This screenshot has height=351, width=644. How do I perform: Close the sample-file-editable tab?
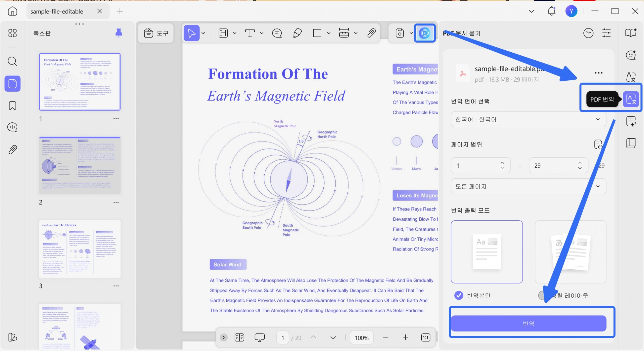pos(100,11)
